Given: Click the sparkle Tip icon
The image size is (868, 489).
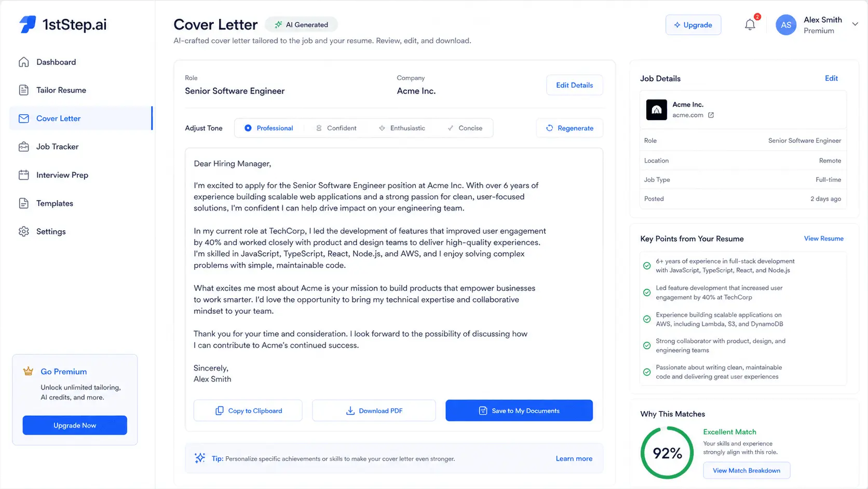Looking at the screenshot, I should (x=200, y=458).
